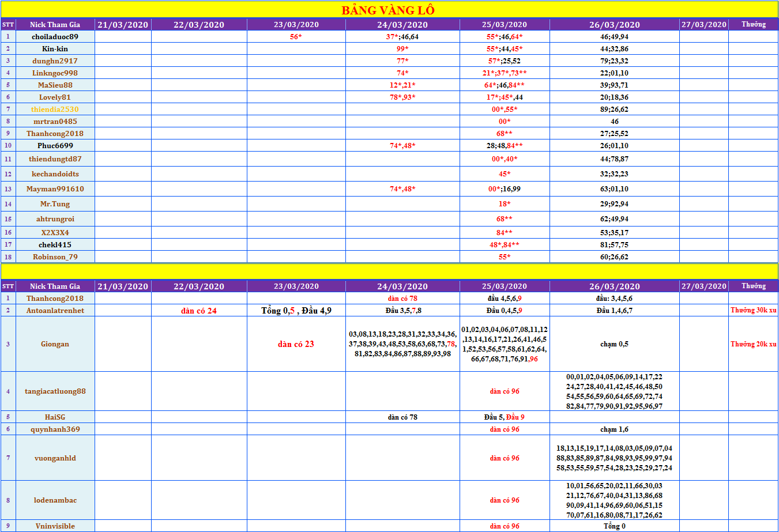Click the vuonganhld nickname
This screenshot has width=779, height=532.
55,458
